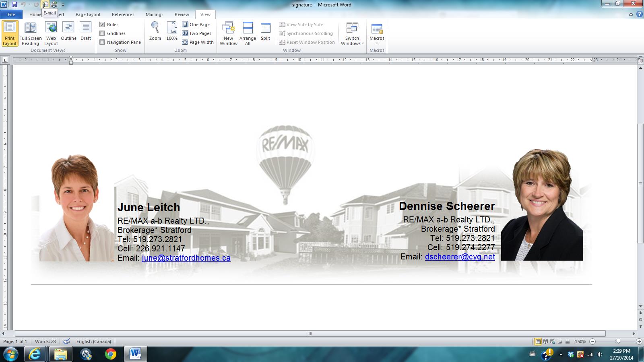The image size is (644, 362).
Task: Switch to Draft view
Action: (85, 31)
